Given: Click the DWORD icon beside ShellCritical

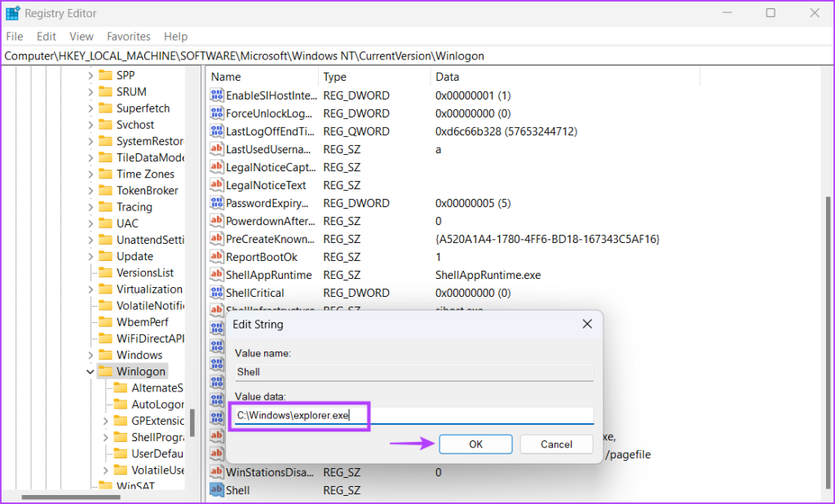Looking at the screenshot, I should pyautogui.click(x=217, y=293).
